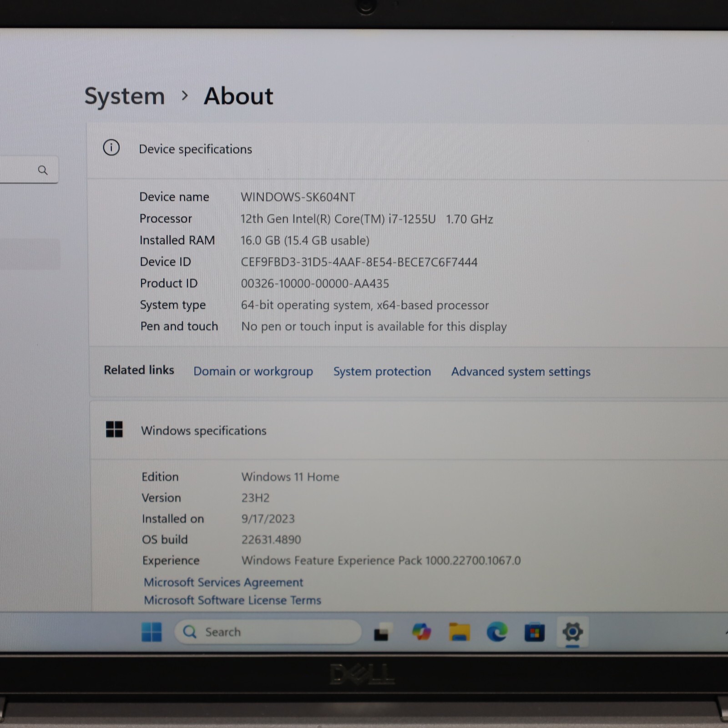Click the Related links label
This screenshot has width=728, height=728.
tap(139, 370)
